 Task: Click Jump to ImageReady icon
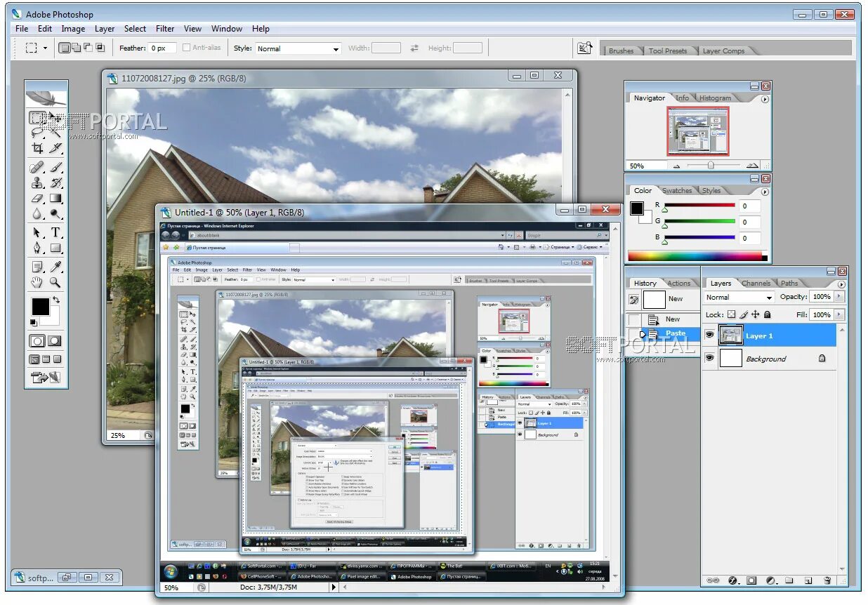tap(46, 378)
